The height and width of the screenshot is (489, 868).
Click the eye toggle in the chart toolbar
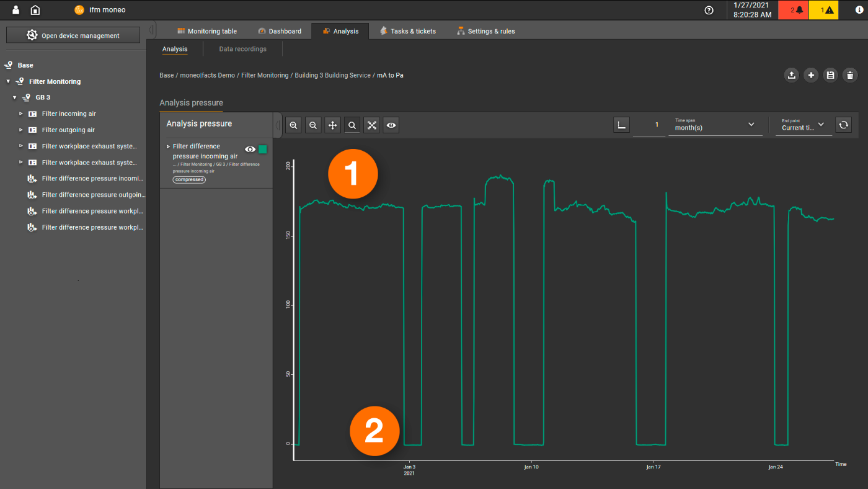391,125
